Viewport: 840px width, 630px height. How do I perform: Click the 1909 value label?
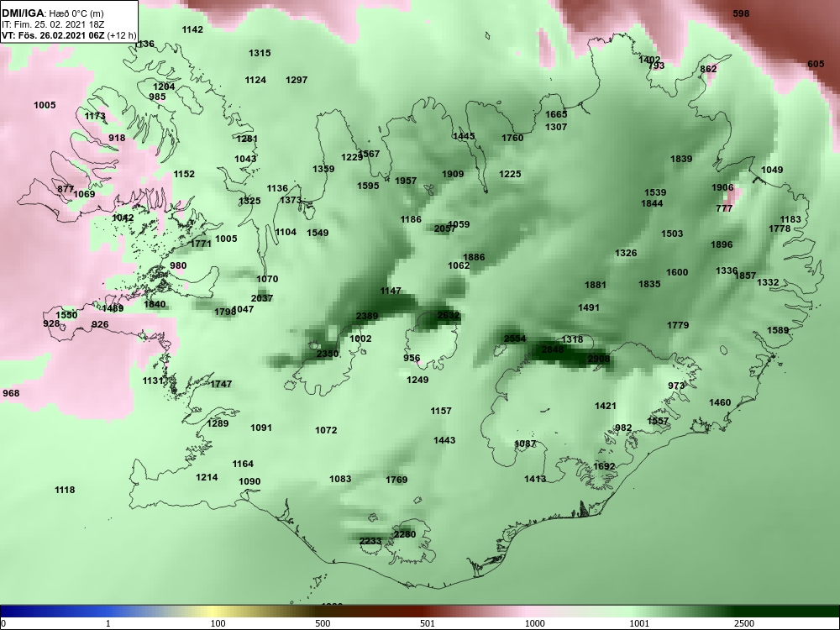(x=453, y=175)
